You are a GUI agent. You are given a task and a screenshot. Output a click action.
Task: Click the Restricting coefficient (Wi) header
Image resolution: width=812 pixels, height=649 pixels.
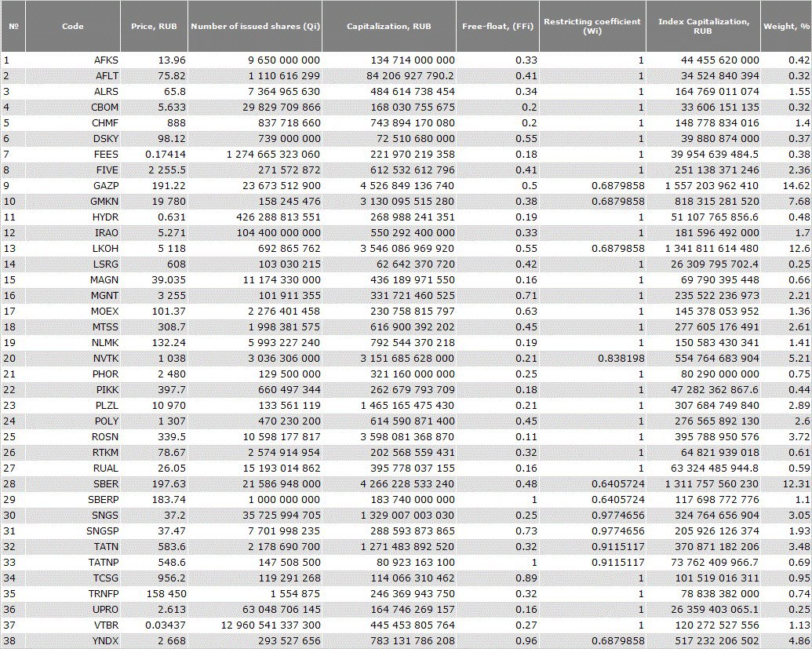[592, 27]
